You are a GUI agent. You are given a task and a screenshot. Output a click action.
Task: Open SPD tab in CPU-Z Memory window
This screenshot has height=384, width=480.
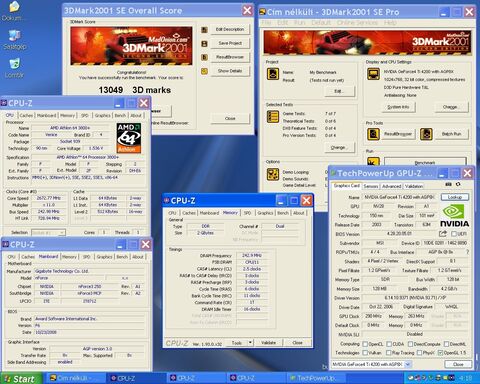[247, 213]
